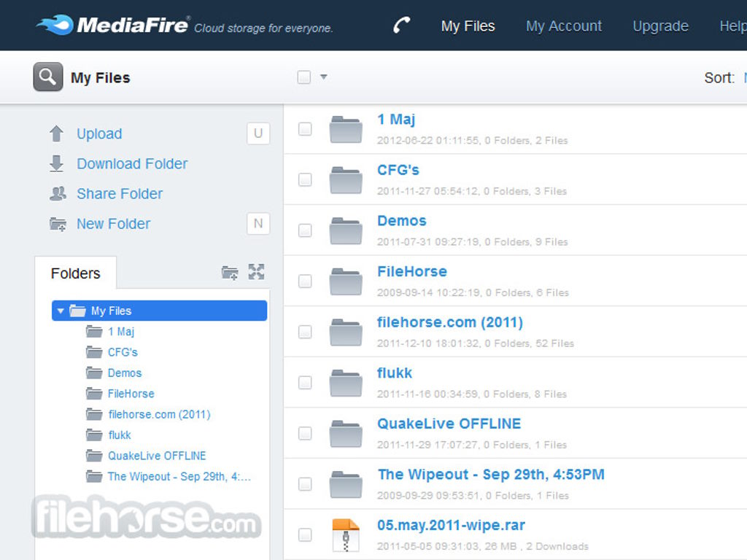Click the rar archive icon for 05.may.2011-wipe.rar
Image resolution: width=747 pixels, height=560 pixels.
click(345, 534)
